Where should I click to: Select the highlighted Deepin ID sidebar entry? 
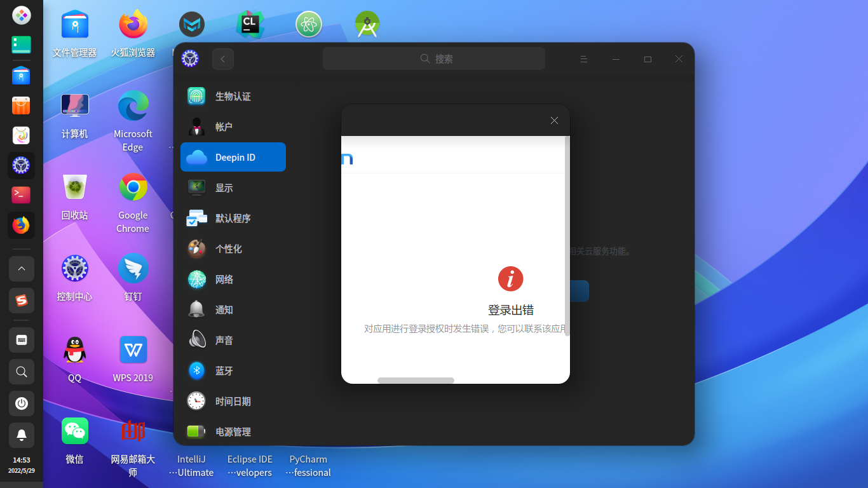233,157
